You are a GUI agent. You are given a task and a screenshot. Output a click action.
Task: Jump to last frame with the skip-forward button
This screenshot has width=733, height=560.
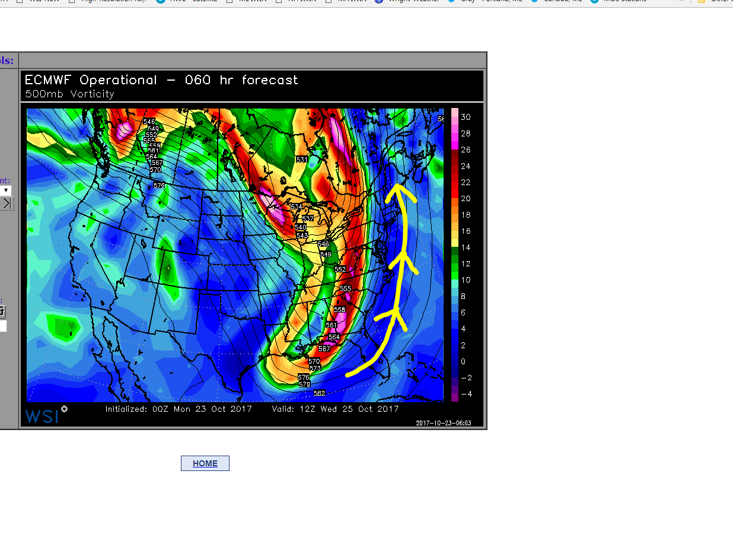pyautogui.click(x=6, y=203)
